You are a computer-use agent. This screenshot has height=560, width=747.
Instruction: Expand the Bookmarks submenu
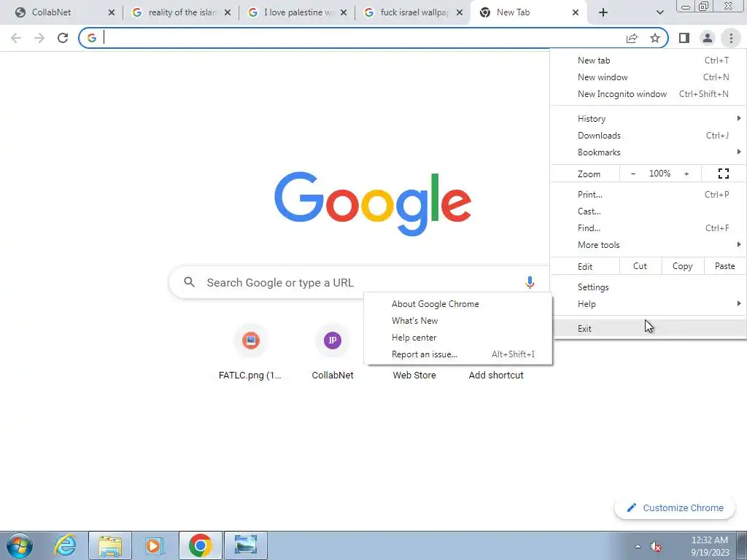[648, 152]
